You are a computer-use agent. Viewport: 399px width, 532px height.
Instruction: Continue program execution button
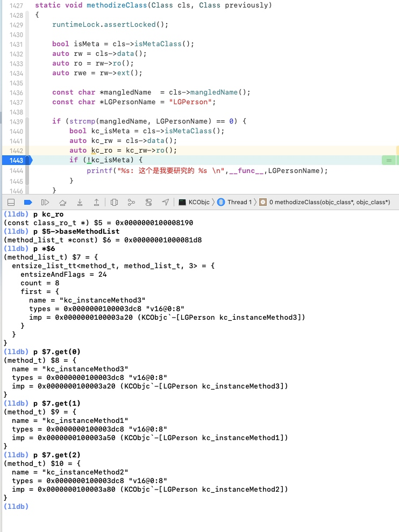(x=45, y=202)
